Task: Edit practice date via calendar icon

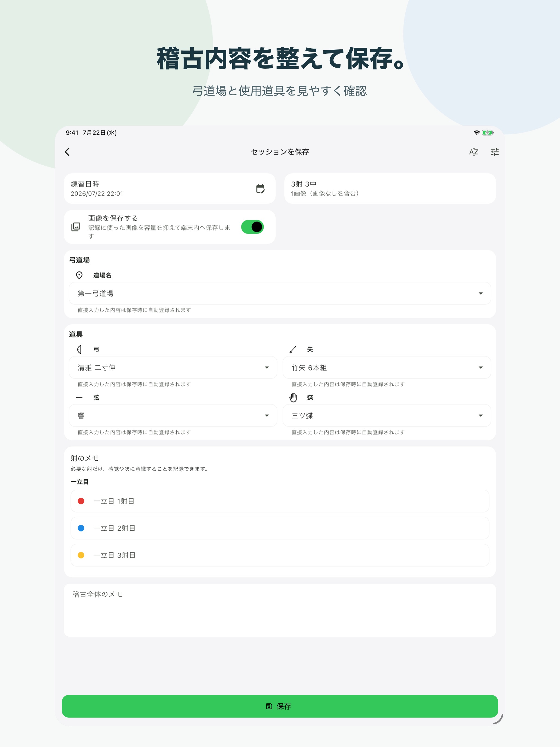Action: (260, 189)
